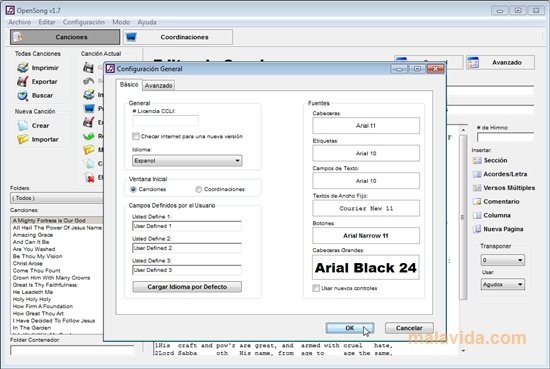Tick the Usar nuevos controles checkbox
This screenshot has height=369, width=550.
click(316, 288)
